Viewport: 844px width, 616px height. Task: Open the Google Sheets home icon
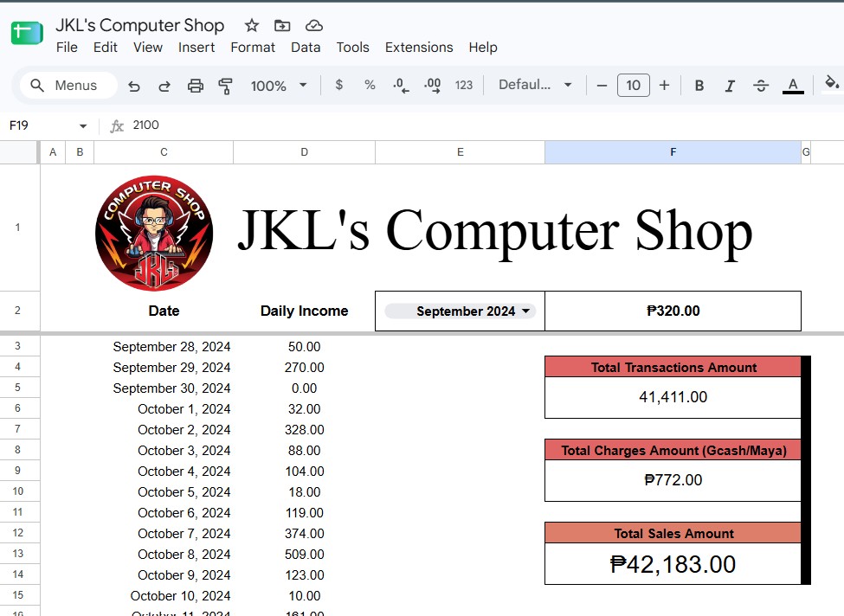26,33
